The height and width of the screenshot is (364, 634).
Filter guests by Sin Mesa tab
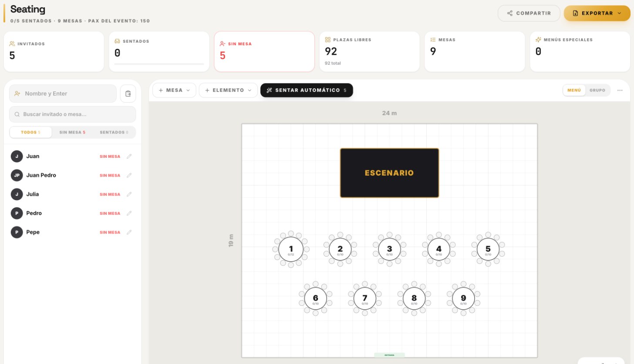pos(72,132)
